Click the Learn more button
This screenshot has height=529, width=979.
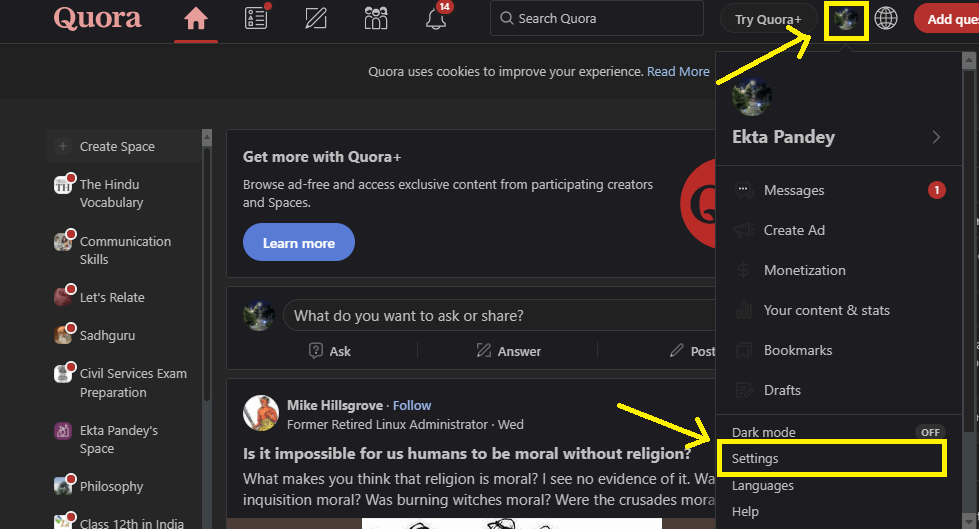tap(298, 243)
